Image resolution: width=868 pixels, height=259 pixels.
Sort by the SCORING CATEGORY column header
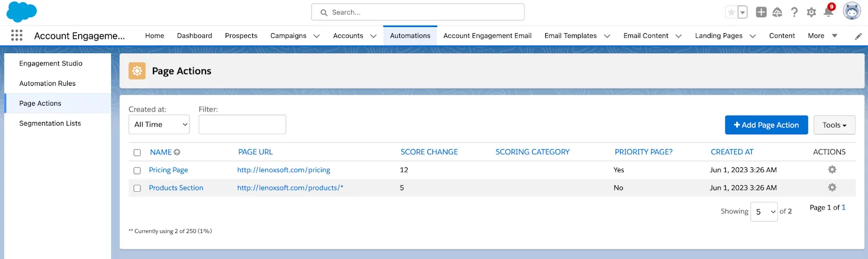point(532,152)
